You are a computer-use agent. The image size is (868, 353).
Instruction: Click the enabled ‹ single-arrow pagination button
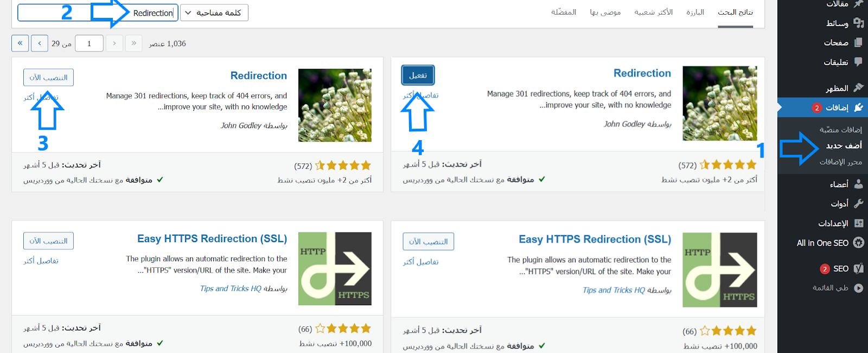tap(40, 43)
